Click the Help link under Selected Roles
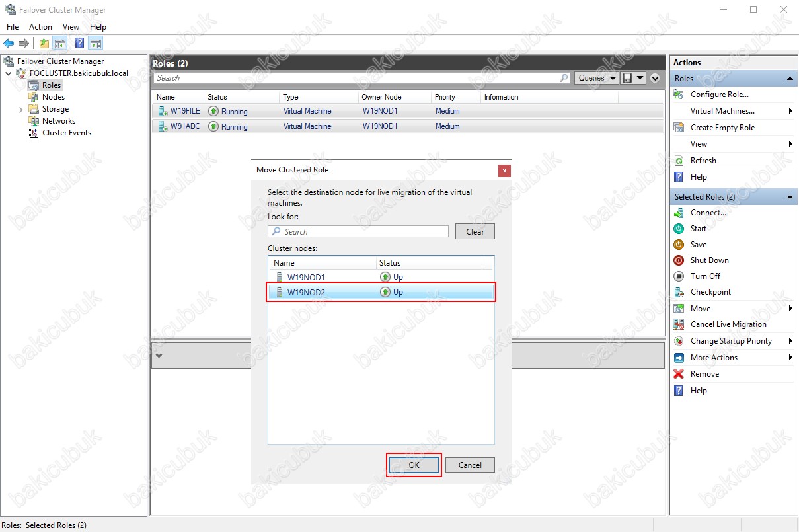The height and width of the screenshot is (532, 799). point(699,391)
